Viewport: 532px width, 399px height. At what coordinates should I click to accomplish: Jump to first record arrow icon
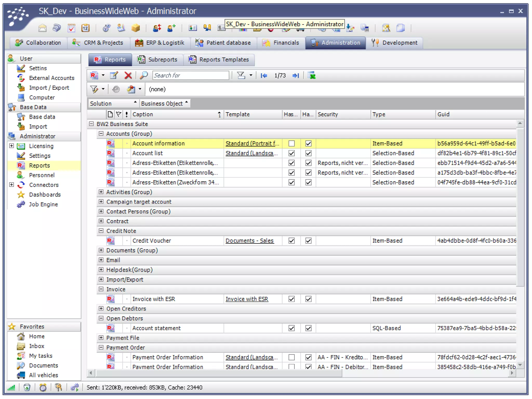[x=264, y=76]
